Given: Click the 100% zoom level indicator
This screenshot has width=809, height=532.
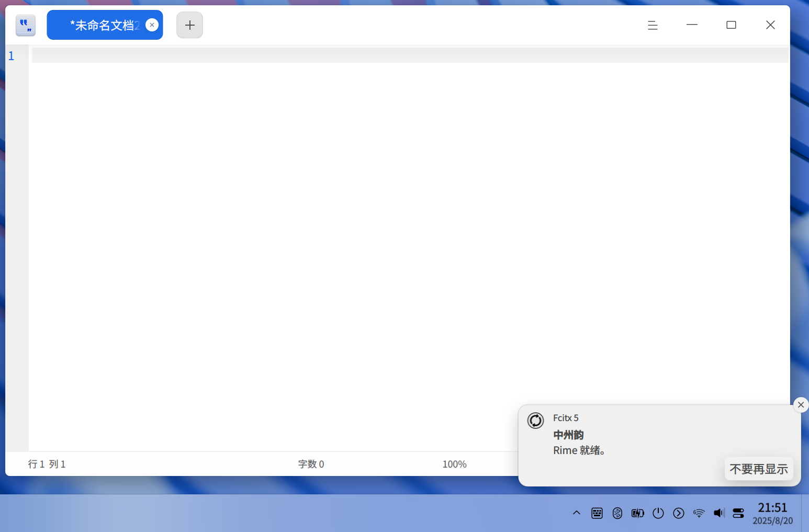Looking at the screenshot, I should point(454,464).
